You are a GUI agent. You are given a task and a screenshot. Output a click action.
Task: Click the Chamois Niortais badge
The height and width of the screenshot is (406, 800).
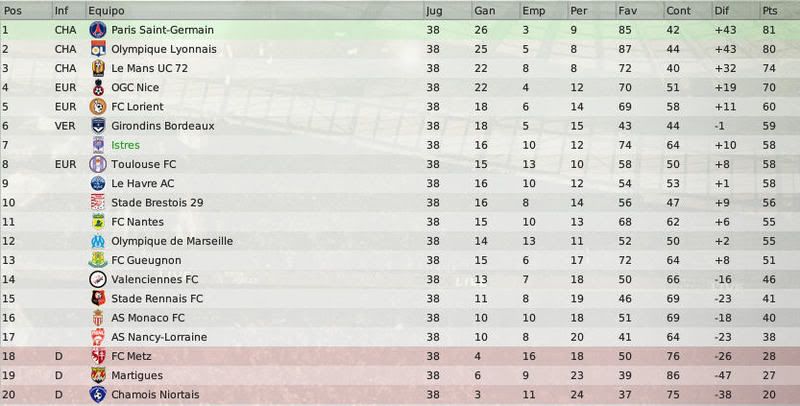(x=97, y=394)
